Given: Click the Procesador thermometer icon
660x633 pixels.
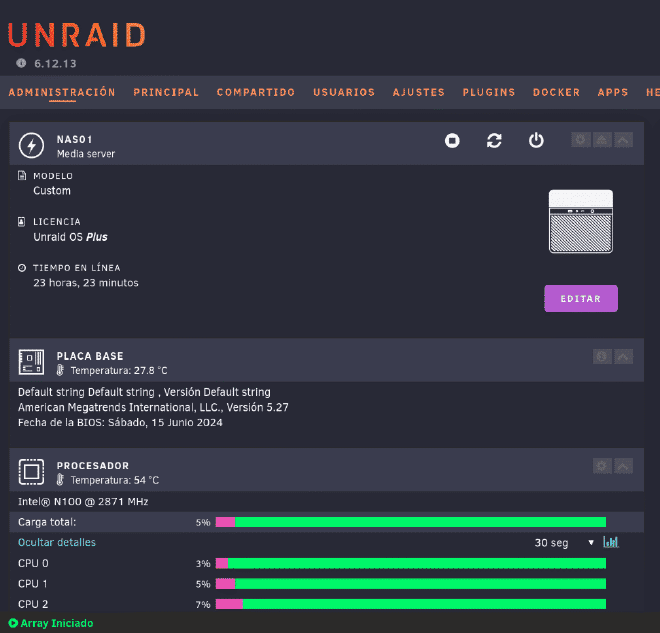Looking at the screenshot, I should click(60, 480).
